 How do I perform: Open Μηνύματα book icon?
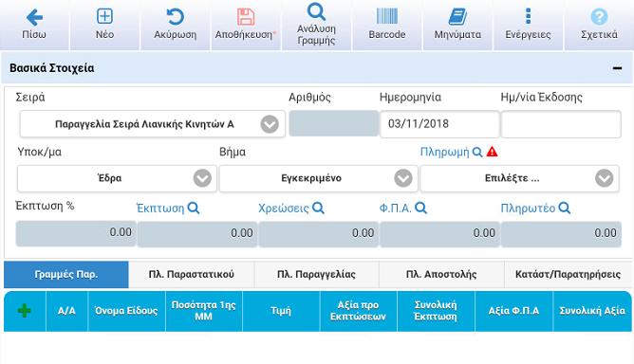[457, 17]
